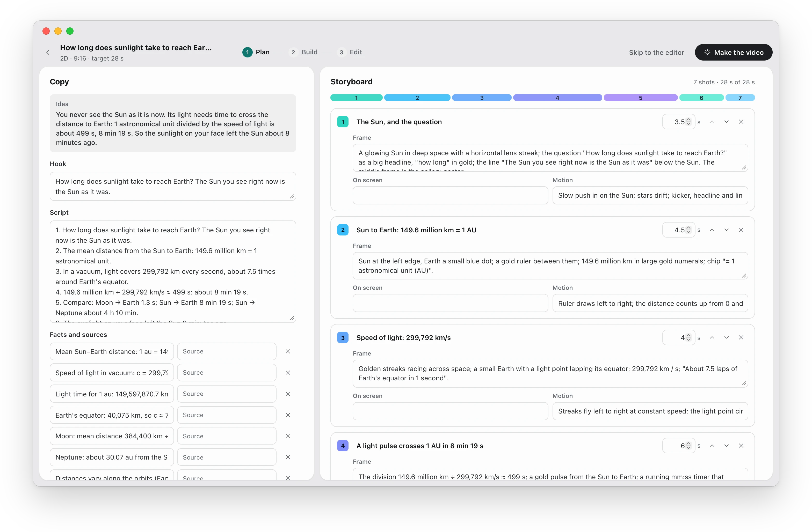Remove shot 2 'Sun to Earth'
The width and height of the screenshot is (812, 532).
point(741,230)
